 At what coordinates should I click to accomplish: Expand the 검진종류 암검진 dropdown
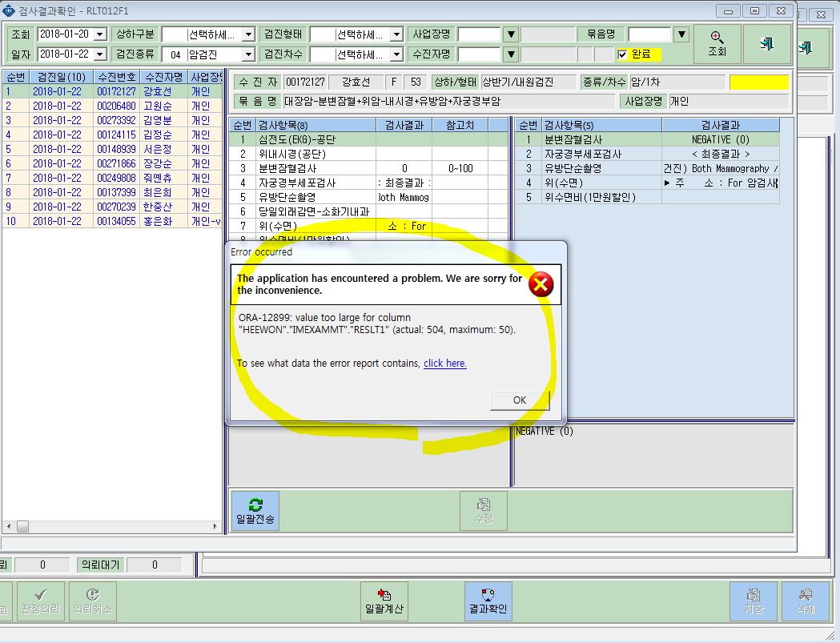tap(248, 54)
